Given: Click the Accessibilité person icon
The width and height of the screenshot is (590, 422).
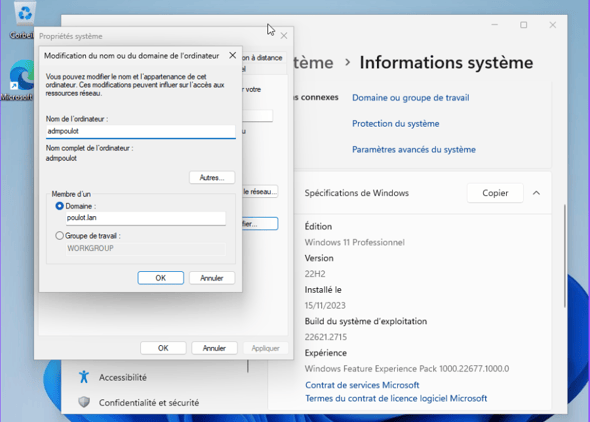Looking at the screenshot, I should point(84,376).
